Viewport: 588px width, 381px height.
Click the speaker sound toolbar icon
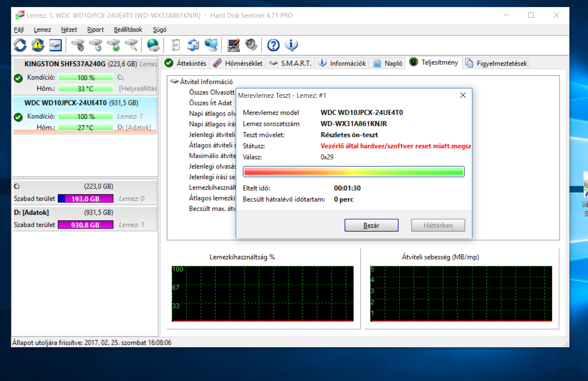251,45
